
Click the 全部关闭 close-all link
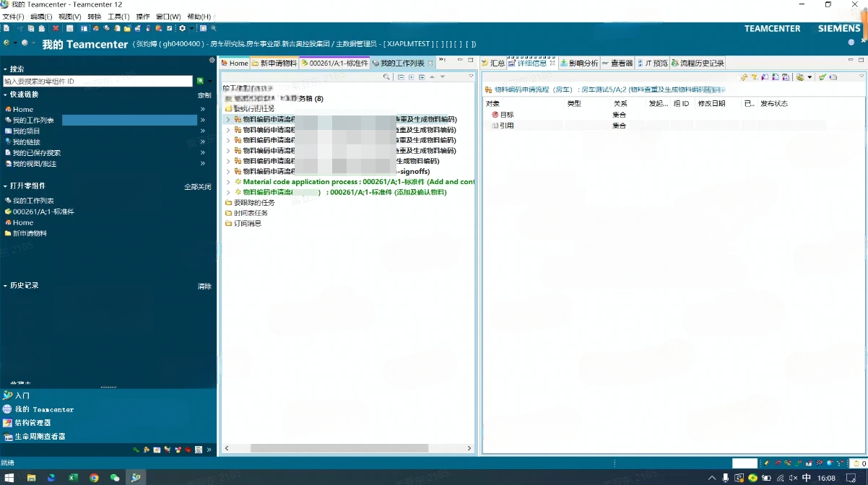point(198,187)
